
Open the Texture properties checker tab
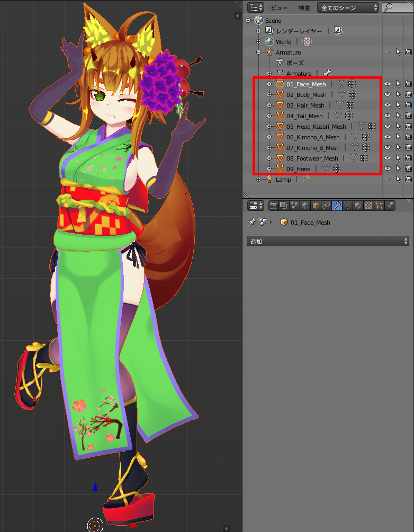tap(368, 206)
